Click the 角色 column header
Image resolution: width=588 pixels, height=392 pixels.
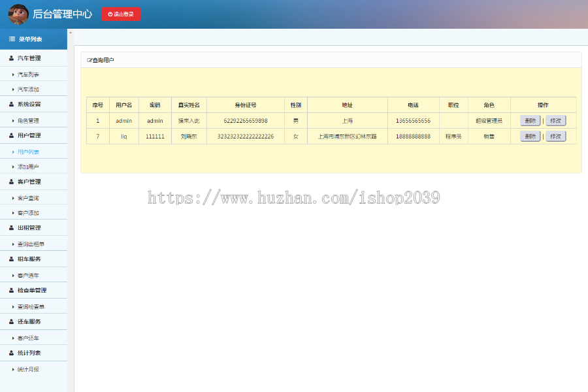click(x=489, y=105)
